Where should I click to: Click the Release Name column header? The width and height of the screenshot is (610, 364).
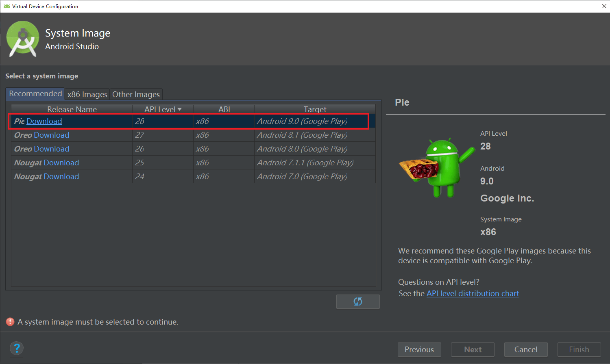pyautogui.click(x=72, y=109)
